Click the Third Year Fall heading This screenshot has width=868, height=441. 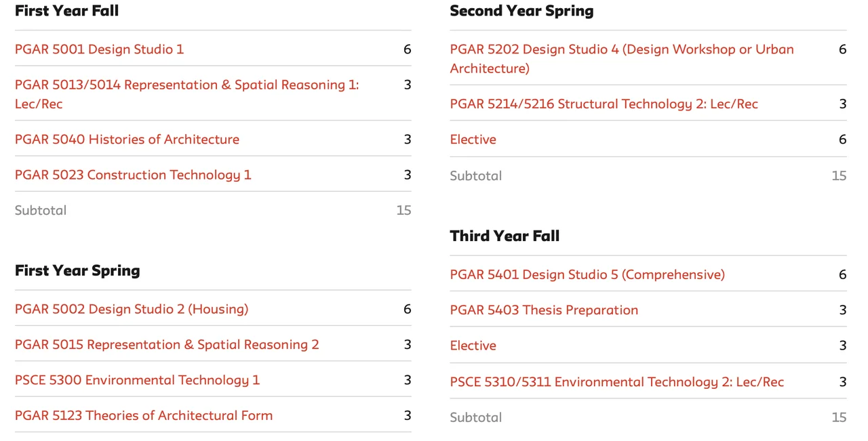click(x=505, y=236)
